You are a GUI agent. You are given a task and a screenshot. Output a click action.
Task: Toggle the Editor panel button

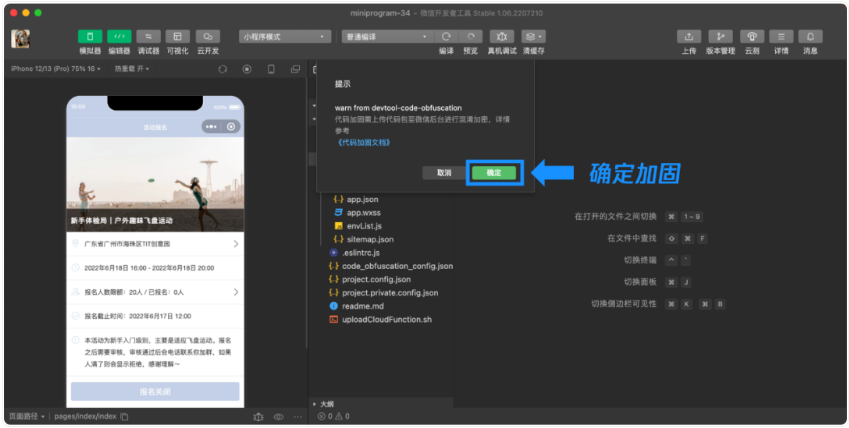click(119, 37)
